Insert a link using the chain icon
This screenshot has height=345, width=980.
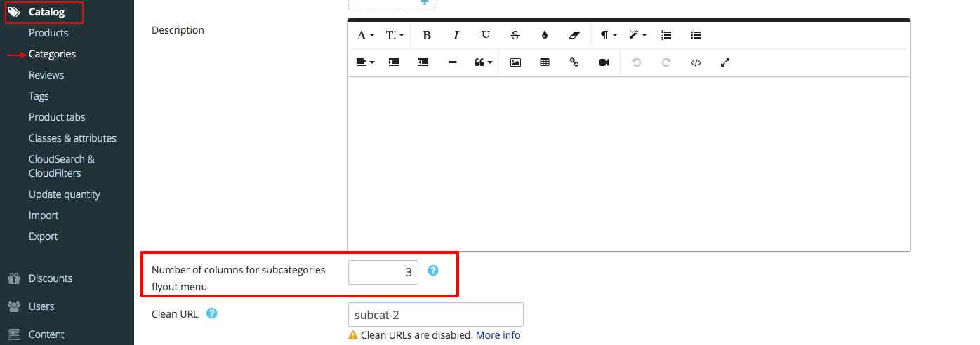(x=574, y=62)
